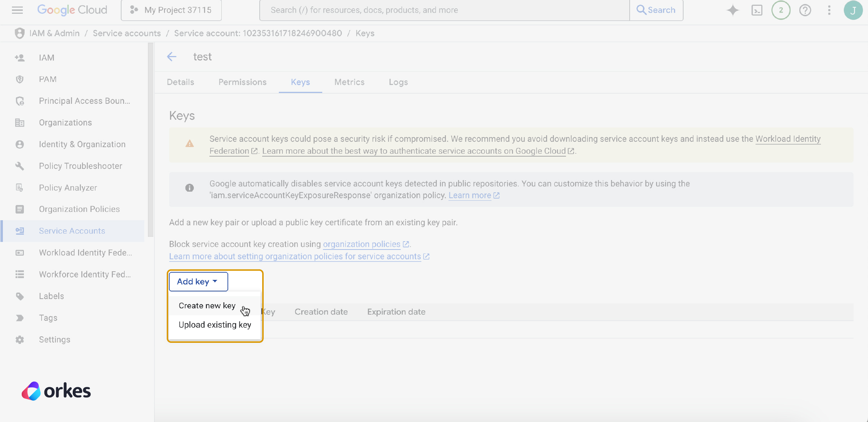Click the Google Cloud logo
The height and width of the screenshot is (422, 868).
(72, 10)
